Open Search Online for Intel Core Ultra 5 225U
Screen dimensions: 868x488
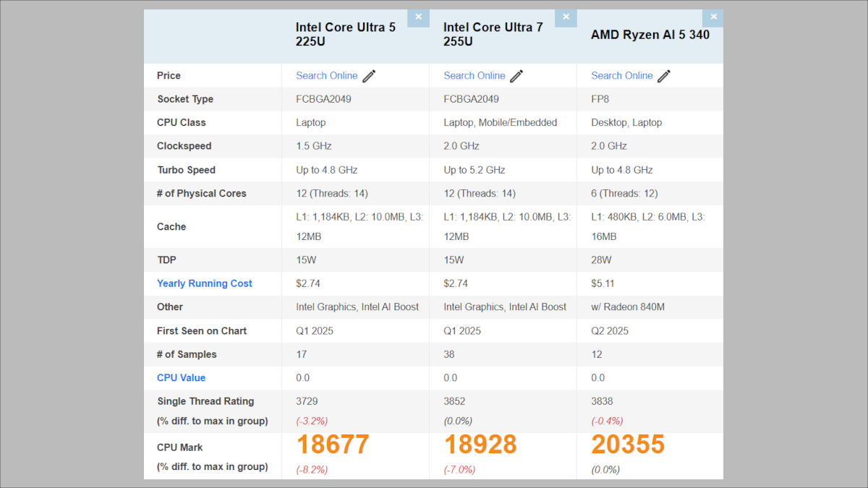tap(326, 75)
